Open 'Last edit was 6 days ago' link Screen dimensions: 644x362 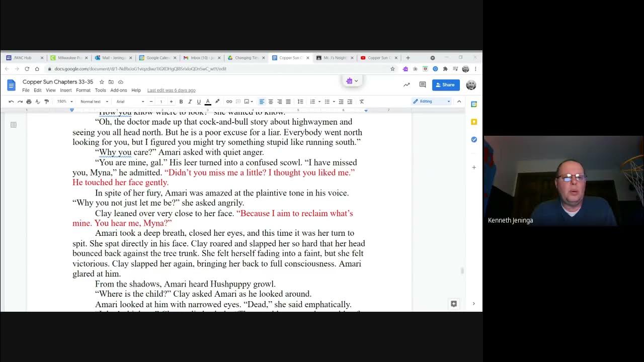coord(171,90)
